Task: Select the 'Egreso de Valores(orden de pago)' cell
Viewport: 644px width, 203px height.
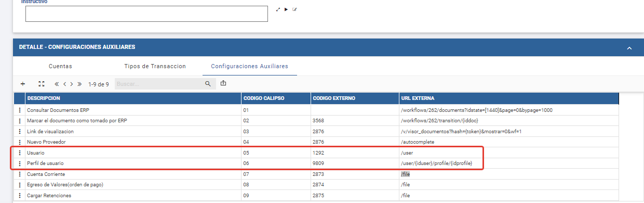Action: tap(132, 185)
